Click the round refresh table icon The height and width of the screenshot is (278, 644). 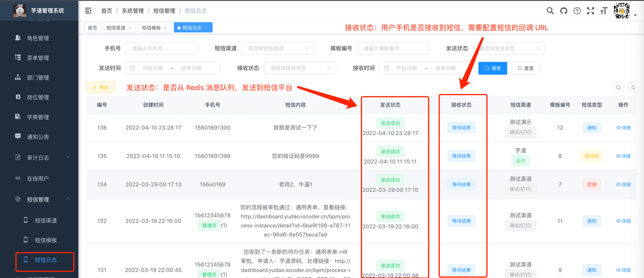point(633,88)
